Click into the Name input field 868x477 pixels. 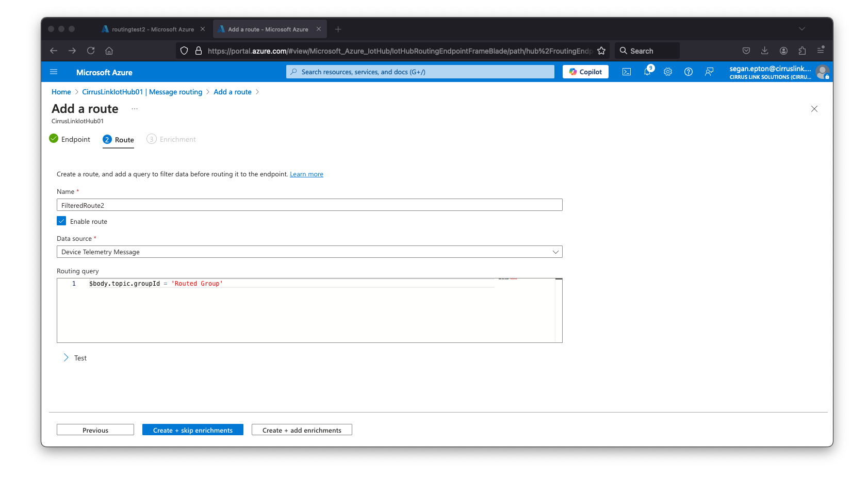309,205
